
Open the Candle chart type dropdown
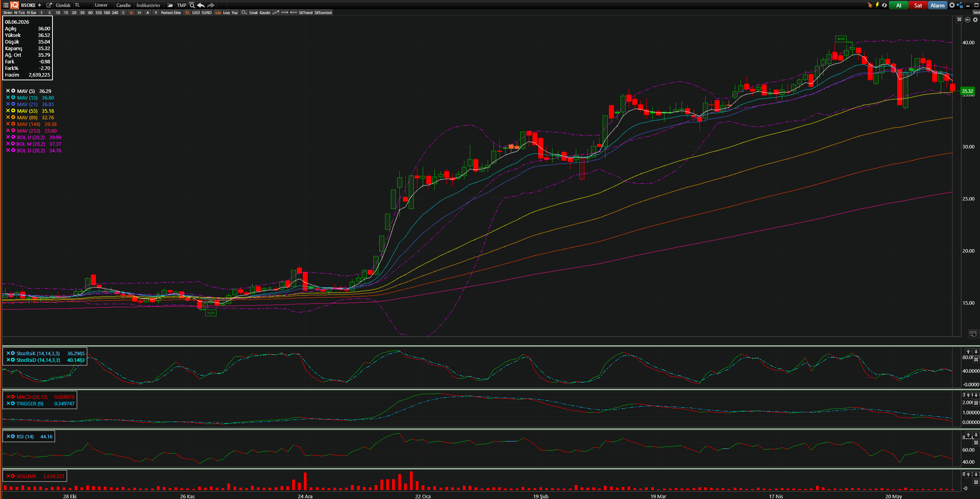tap(124, 5)
